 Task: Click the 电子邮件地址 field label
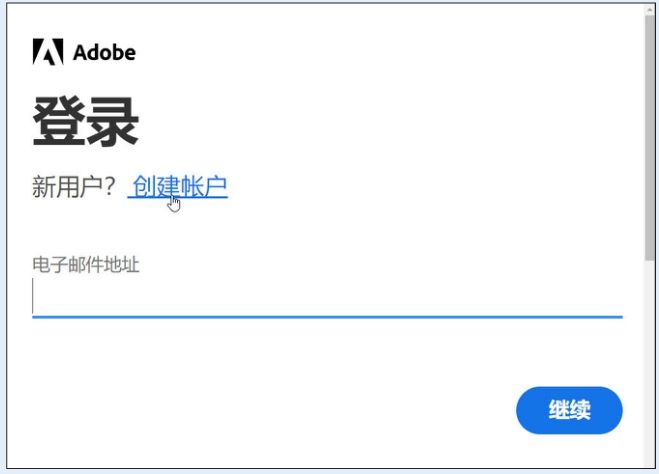[x=86, y=265]
